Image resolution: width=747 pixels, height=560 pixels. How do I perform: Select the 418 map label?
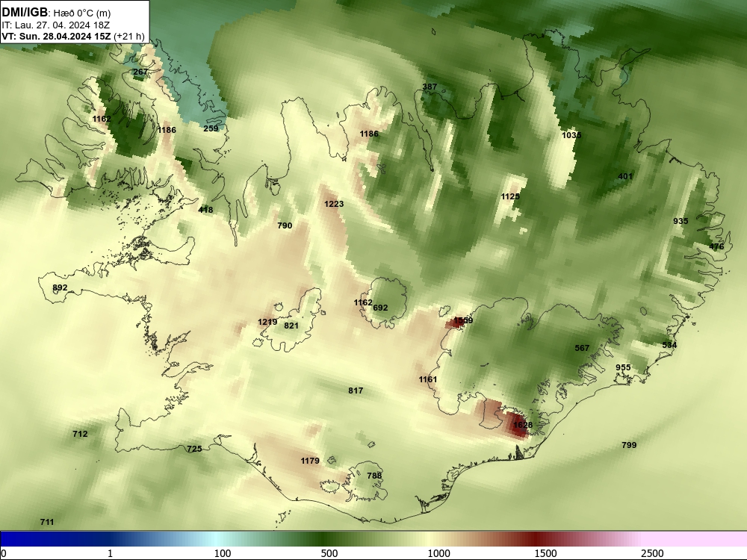pyautogui.click(x=206, y=210)
